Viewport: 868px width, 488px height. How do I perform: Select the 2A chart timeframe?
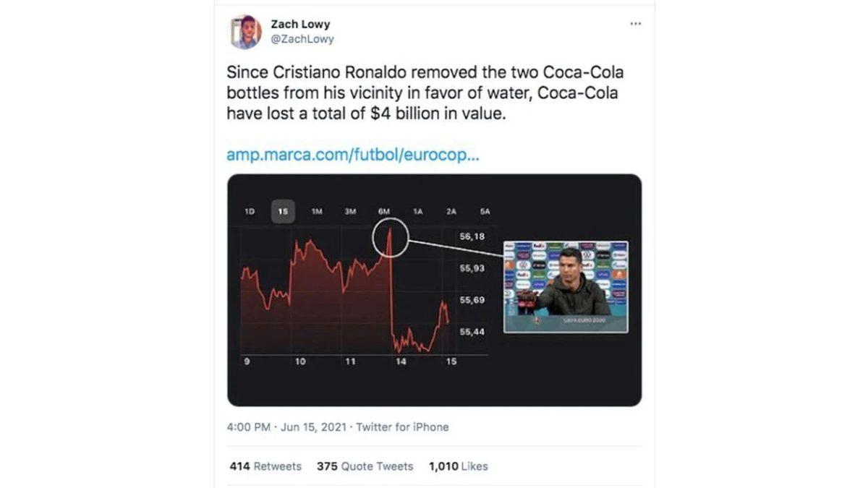pyautogui.click(x=451, y=211)
